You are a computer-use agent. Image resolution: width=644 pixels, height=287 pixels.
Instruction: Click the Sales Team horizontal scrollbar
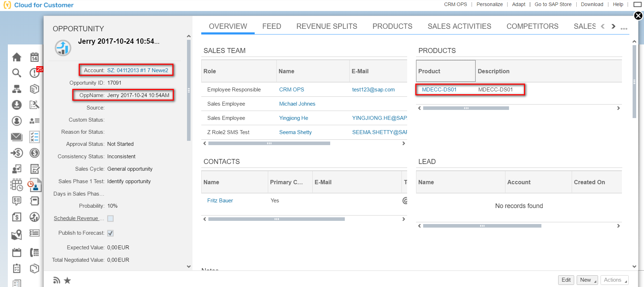point(269,143)
